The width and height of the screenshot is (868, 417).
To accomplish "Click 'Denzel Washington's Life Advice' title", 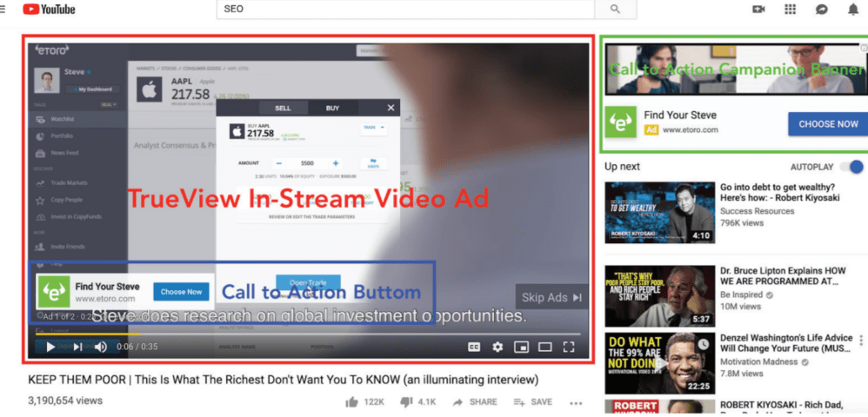I will [x=786, y=343].
